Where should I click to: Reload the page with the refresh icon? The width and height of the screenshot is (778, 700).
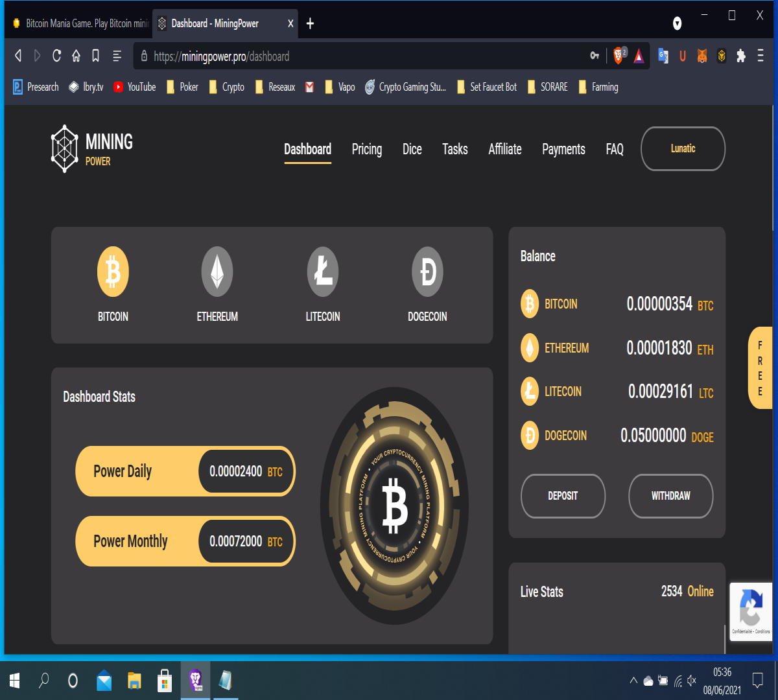tap(56, 56)
